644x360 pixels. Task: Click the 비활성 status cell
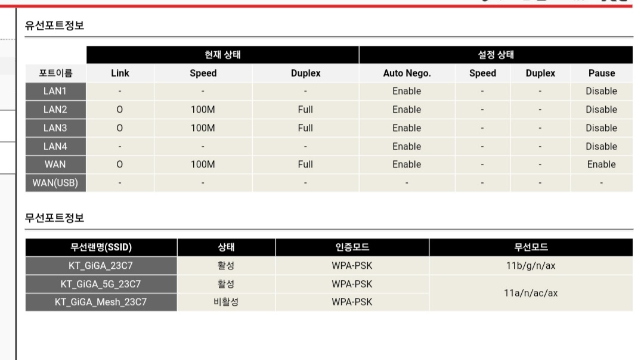(x=226, y=302)
